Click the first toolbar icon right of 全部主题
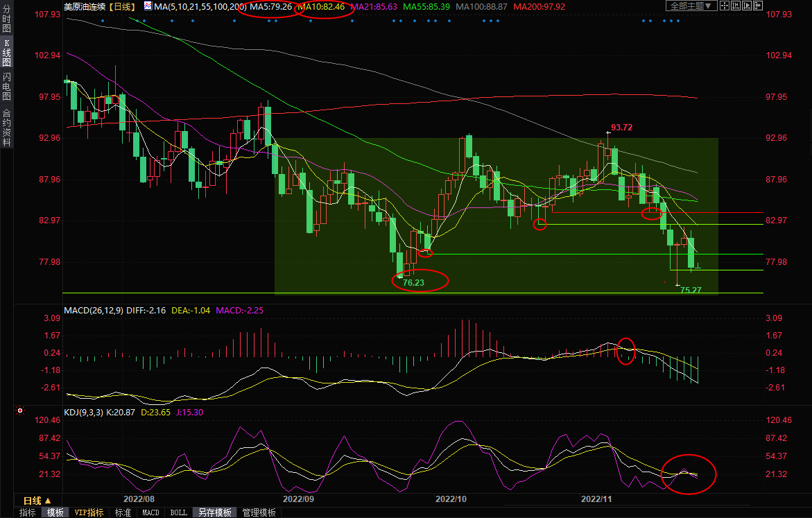 [x=725, y=6]
